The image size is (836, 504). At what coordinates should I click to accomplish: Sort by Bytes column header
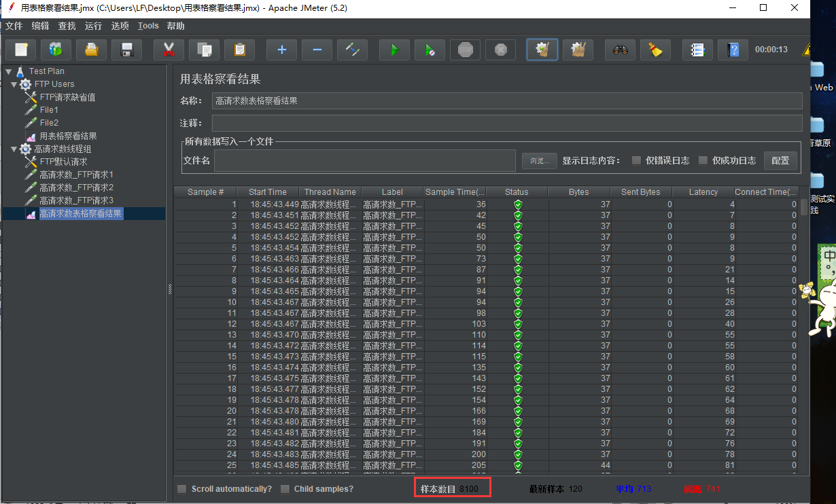click(578, 192)
